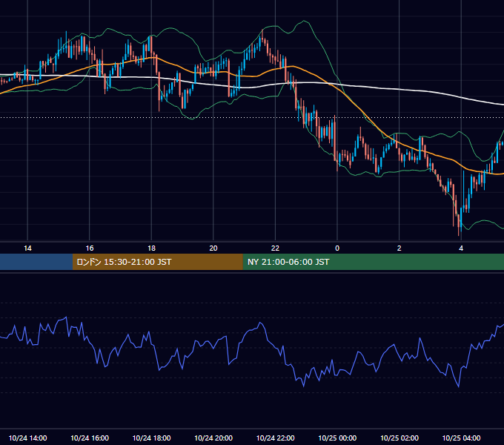The image size is (504, 445).
Task: Click hour label "18" on price chart axis
Action: (151, 248)
